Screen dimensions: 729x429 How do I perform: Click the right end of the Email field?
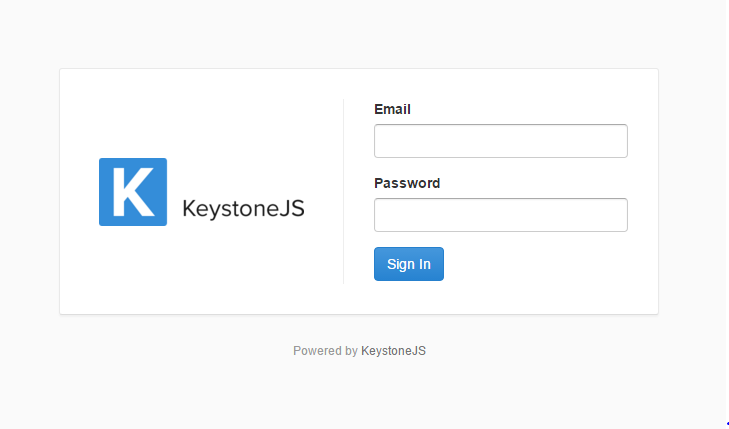click(x=618, y=141)
